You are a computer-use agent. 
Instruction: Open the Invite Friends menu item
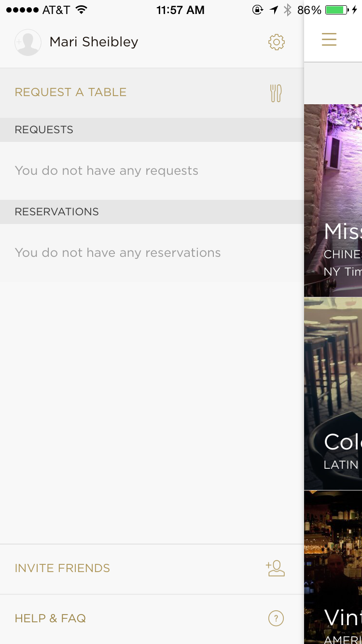[x=62, y=568]
